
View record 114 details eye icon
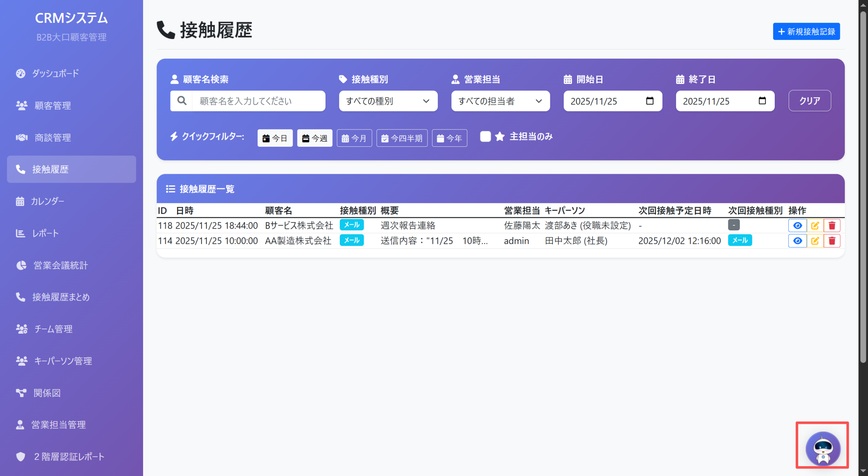point(797,241)
